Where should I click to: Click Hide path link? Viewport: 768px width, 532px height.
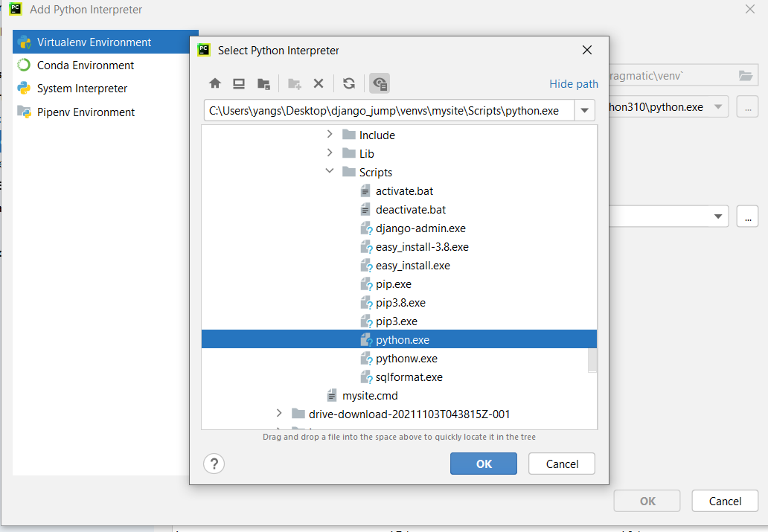[574, 84]
